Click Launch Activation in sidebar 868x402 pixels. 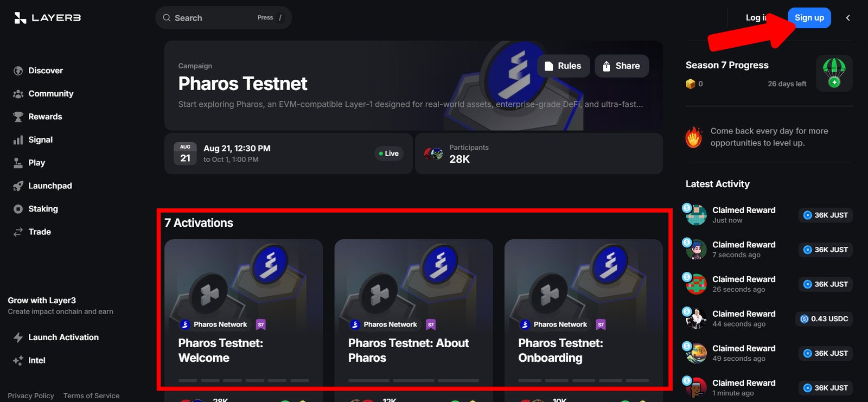tap(63, 337)
